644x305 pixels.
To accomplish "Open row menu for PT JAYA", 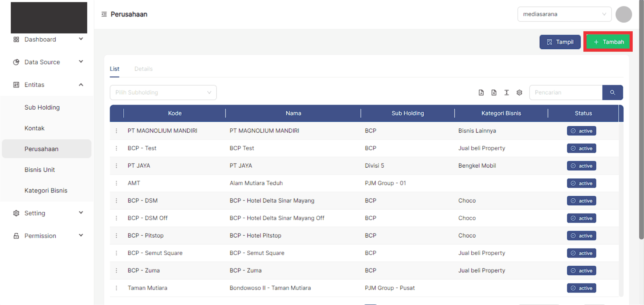I will coord(117,166).
